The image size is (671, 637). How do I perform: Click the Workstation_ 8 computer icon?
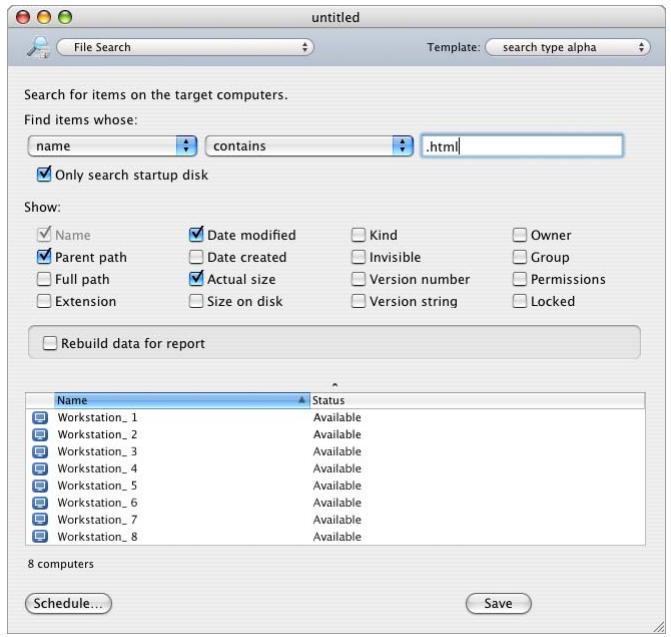click(40, 536)
